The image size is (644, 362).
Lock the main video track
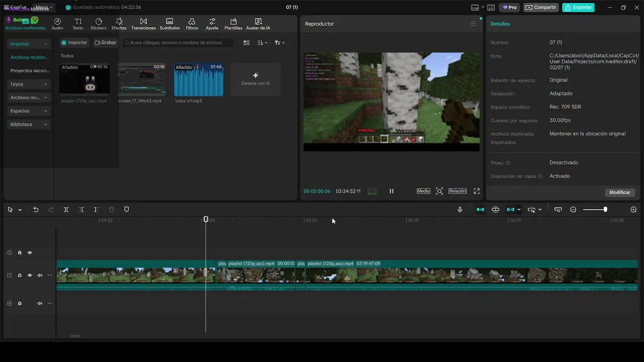pyautogui.click(x=20, y=276)
